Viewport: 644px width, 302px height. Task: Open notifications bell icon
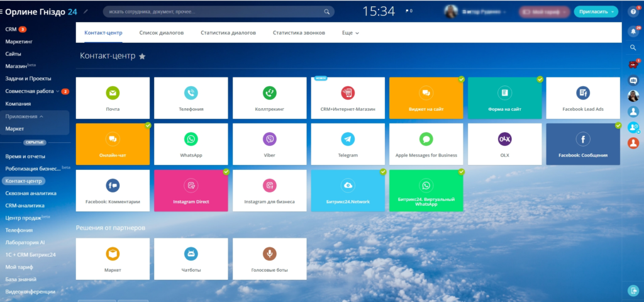pyautogui.click(x=633, y=31)
